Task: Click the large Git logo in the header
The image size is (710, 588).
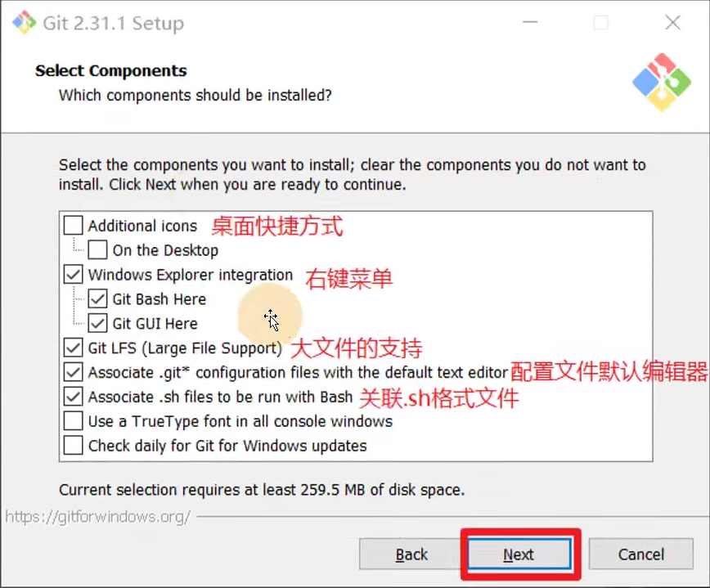Action: [x=662, y=83]
